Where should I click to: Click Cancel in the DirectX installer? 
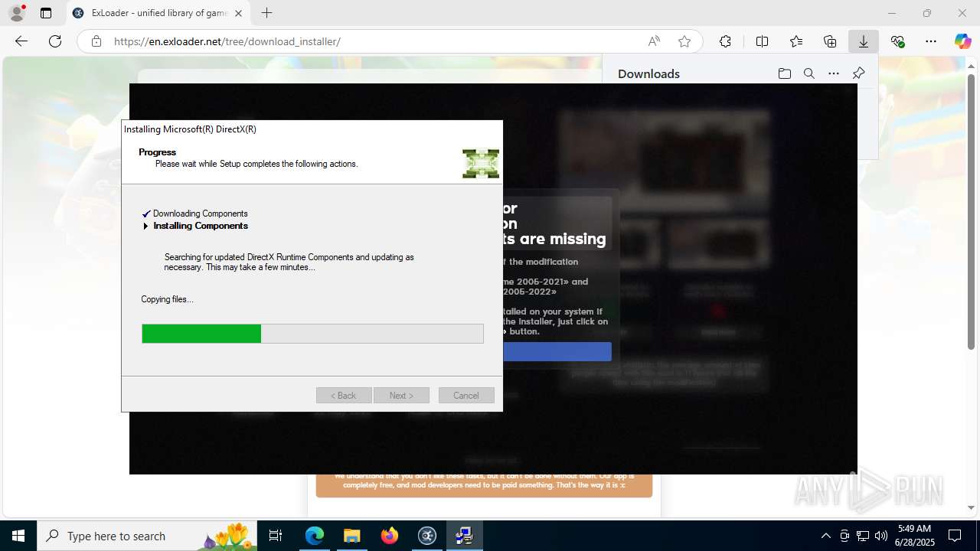pyautogui.click(x=466, y=396)
